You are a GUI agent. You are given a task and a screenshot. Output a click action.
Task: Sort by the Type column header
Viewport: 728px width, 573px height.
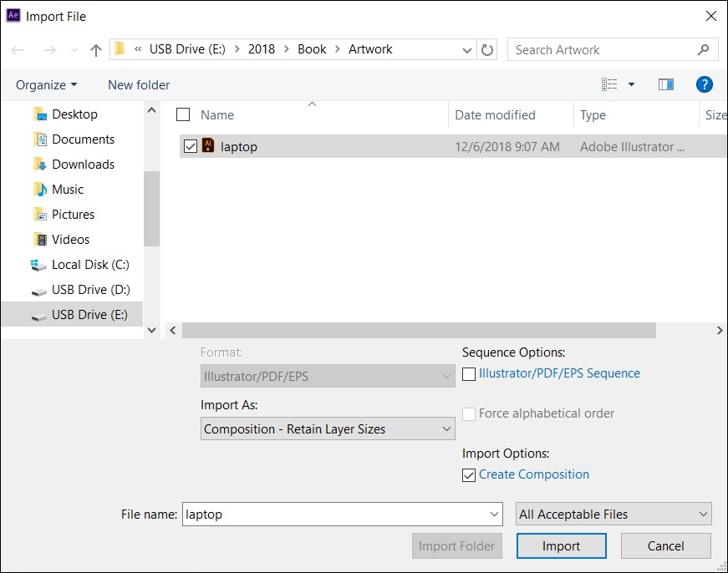pyautogui.click(x=593, y=115)
